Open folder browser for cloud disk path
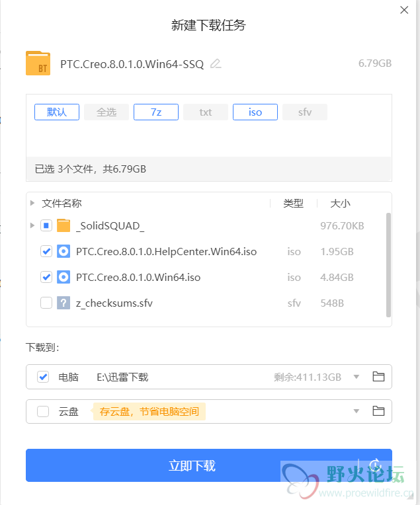The width and height of the screenshot is (420, 505). click(x=378, y=411)
